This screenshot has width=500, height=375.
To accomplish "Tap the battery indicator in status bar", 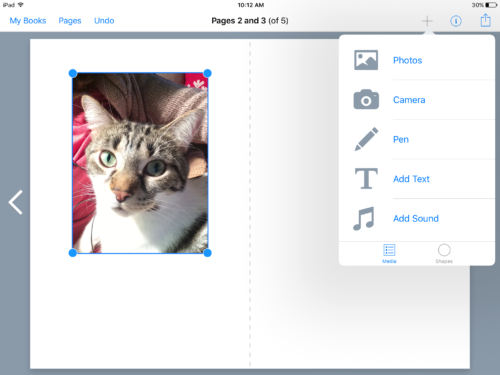I will click(491, 5).
